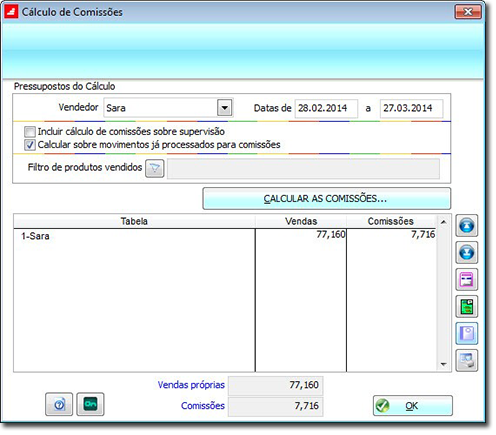Image resolution: width=496 pixels, height=435 pixels.
Task: Click the end date field 27.03.2014
Action: [411, 108]
